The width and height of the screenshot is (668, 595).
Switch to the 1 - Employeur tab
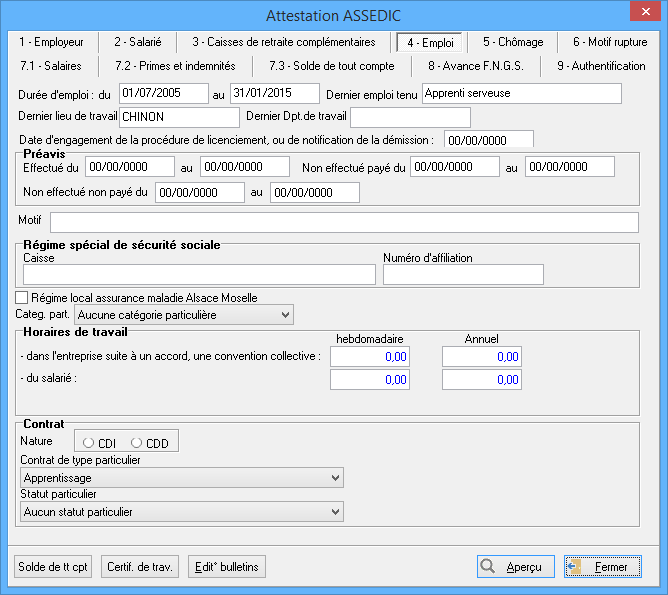click(58, 42)
